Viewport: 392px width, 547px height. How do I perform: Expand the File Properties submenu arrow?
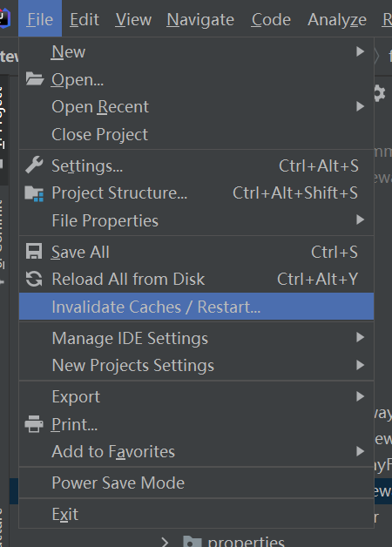[360, 220]
